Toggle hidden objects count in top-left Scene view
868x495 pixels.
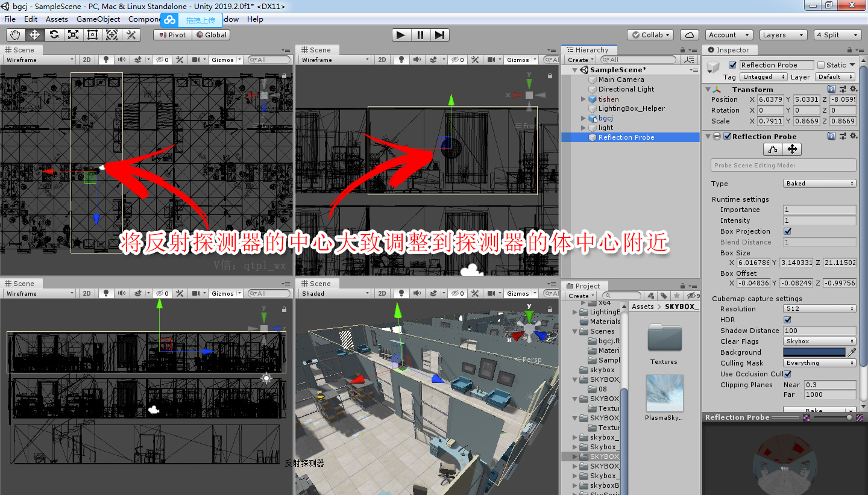coord(162,60)
